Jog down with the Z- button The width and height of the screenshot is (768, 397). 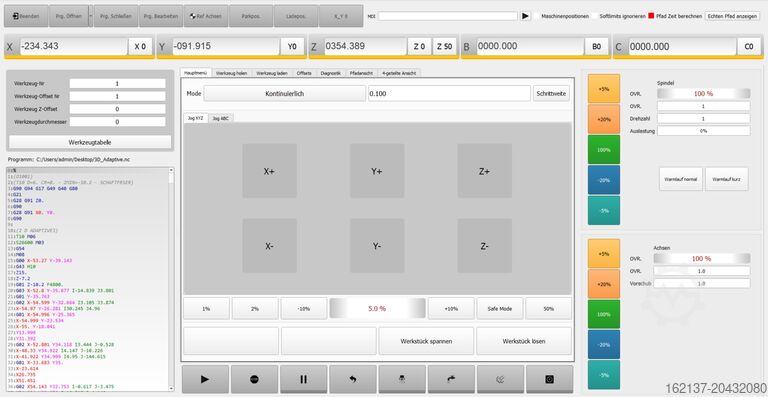pyautogui.click(x=484, y=246)
